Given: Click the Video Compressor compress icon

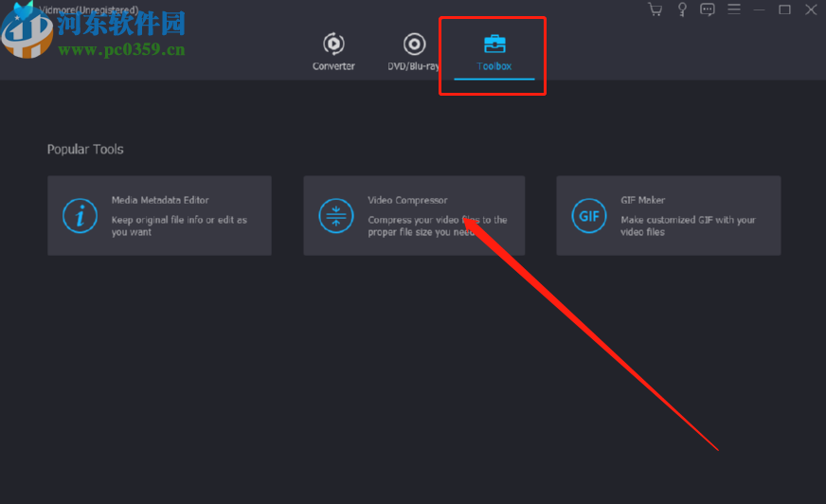Looking at the screenshot, I should [x=336, y=216].
